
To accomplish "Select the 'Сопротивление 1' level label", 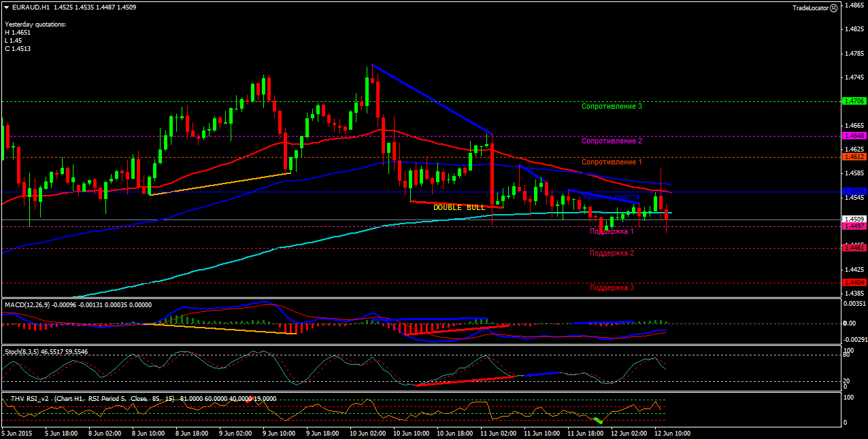I will (612, 162).
